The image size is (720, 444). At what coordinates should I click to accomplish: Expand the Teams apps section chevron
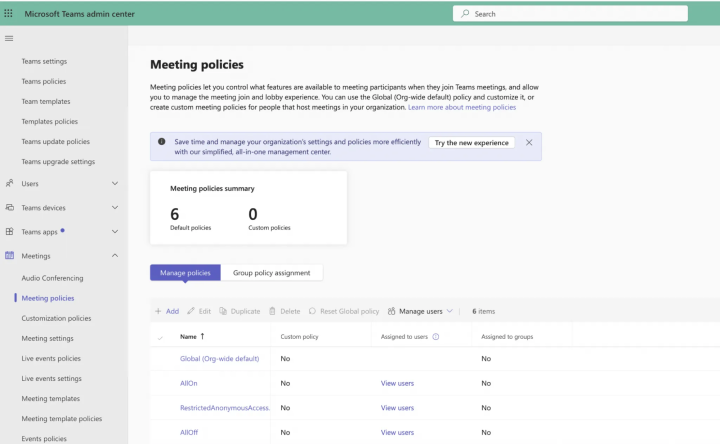115,231
